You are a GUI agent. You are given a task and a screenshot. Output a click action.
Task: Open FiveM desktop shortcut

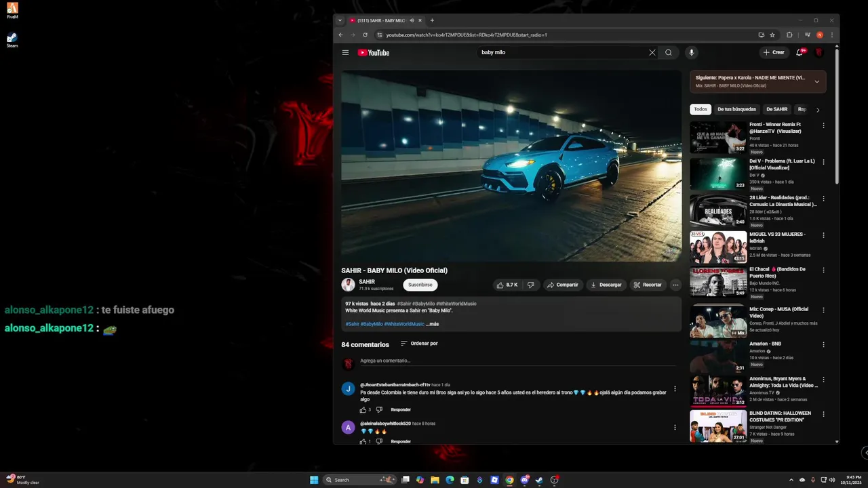coord(12,11)
